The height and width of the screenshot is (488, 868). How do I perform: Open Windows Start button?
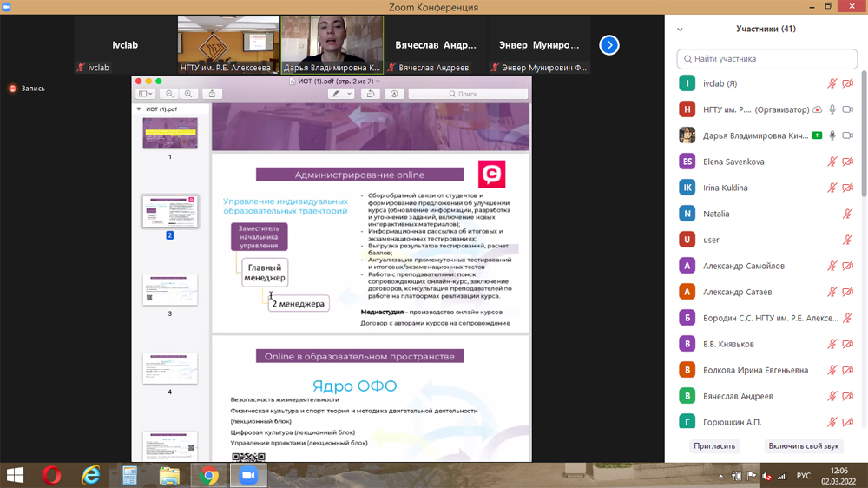(x=15, y=475)
